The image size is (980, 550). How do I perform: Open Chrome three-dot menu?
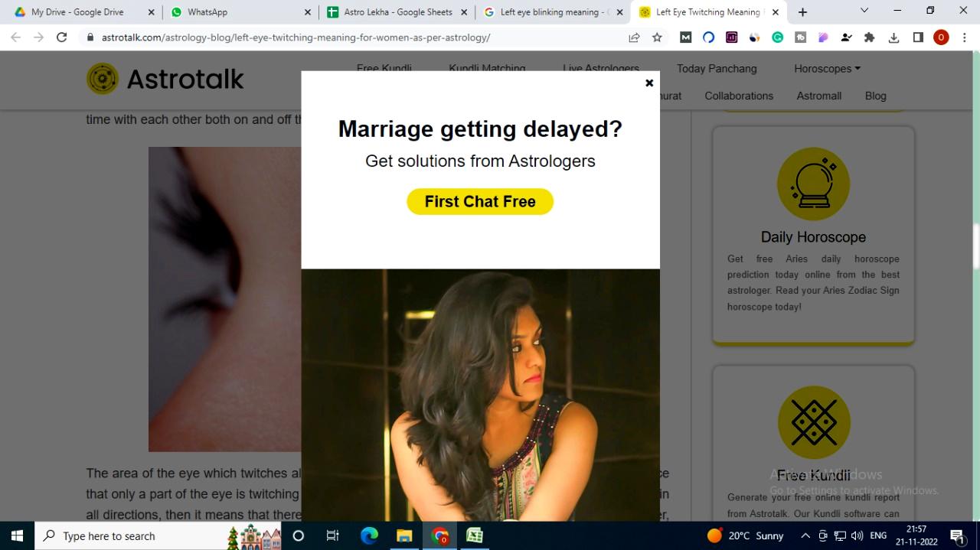pos(965,37)
